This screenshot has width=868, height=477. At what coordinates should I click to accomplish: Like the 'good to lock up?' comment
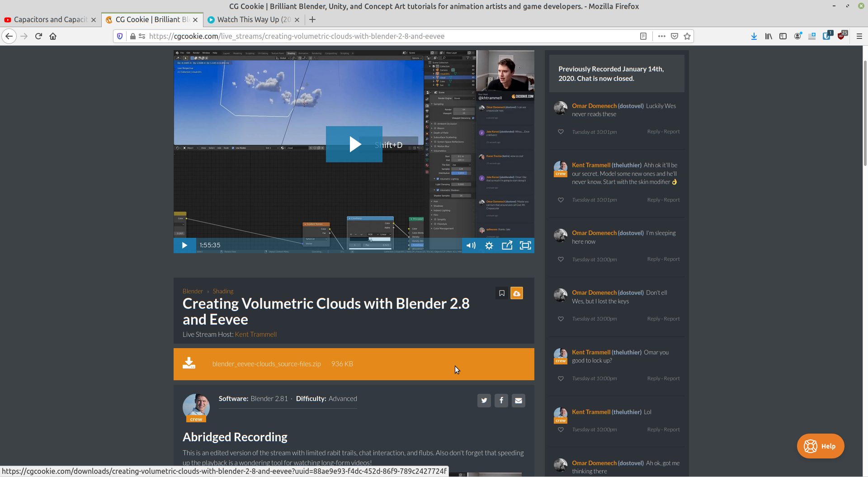click(x=561, y=378)
